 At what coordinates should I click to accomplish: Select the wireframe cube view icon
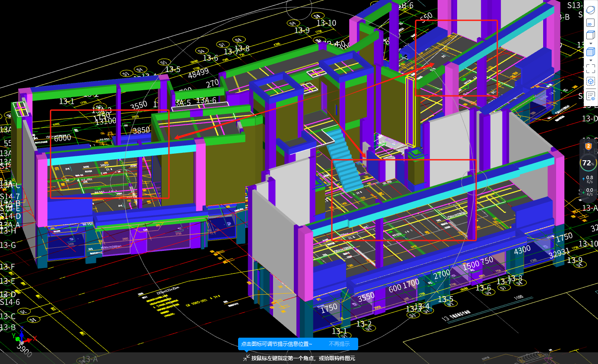(591, 35)
